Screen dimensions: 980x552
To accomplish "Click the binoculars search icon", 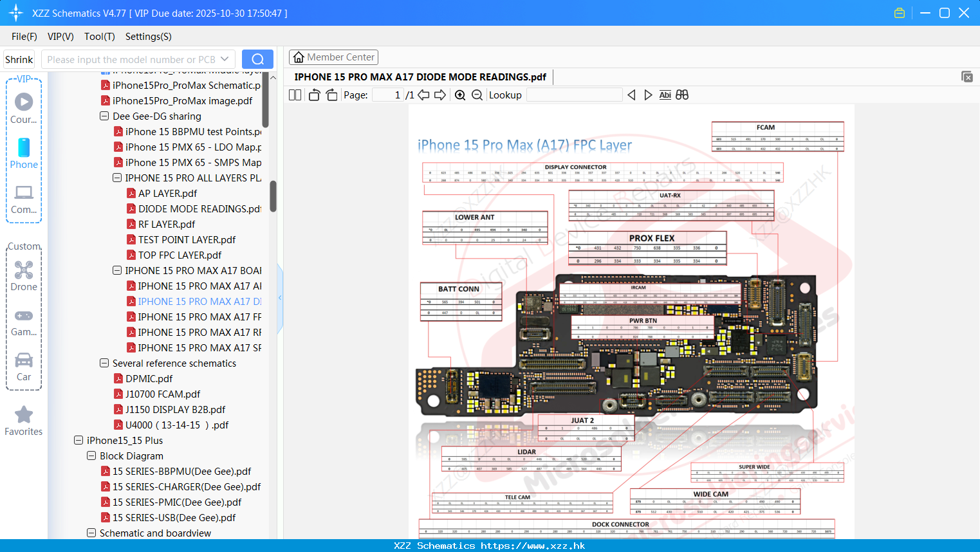I will click(682, 95).
